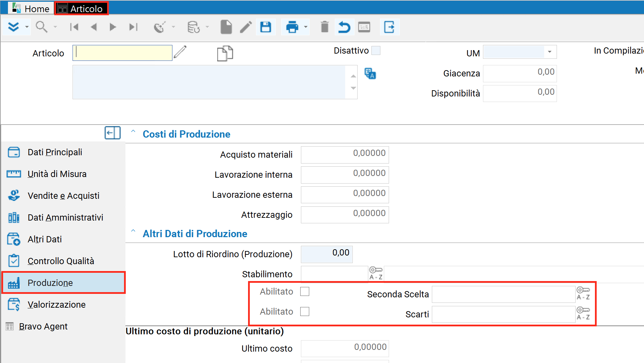Enable Abilitato checkbox for Scarti
Image resolution: width=644 pixels, height=363 pixels.
click(305, 311)
